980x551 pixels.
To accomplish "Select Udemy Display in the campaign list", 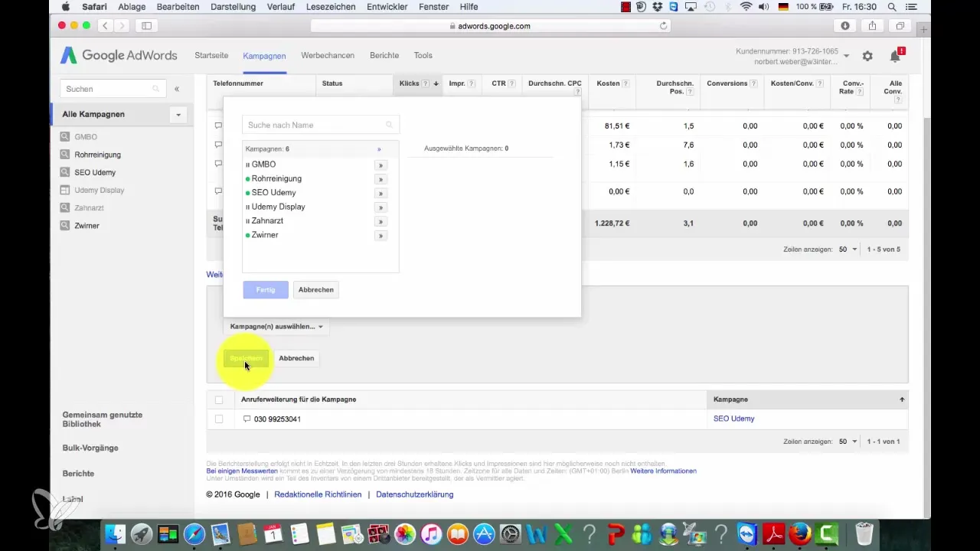I will [278, 207].
